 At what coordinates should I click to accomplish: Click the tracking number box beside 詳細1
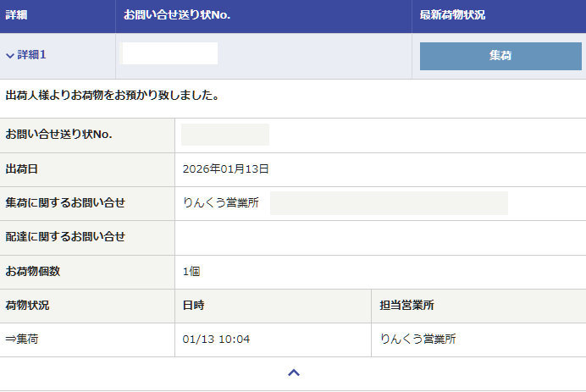169,53
